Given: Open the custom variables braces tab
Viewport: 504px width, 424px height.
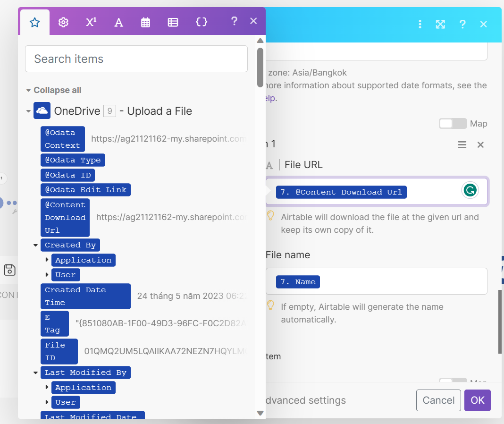Looking at the screenshot, I should coord(202,22).
